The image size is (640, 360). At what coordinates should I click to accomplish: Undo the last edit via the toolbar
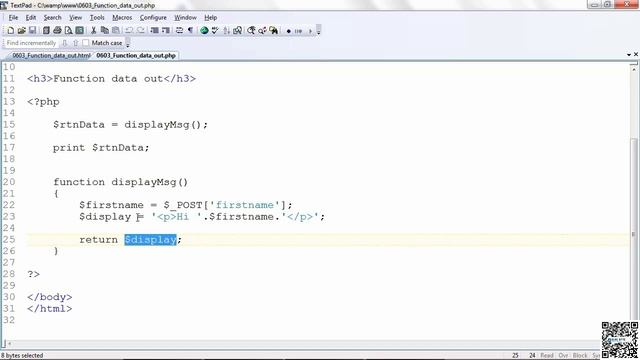(129, 31)
